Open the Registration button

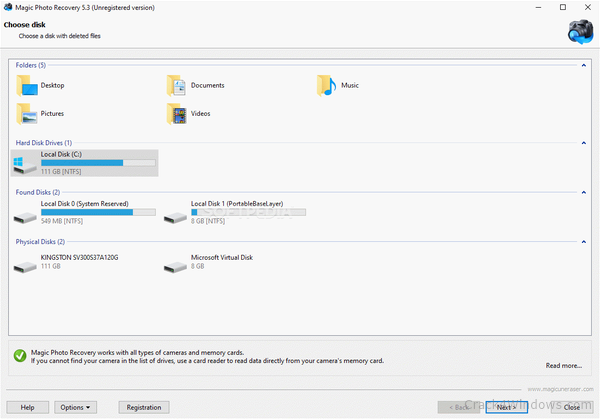144,407
